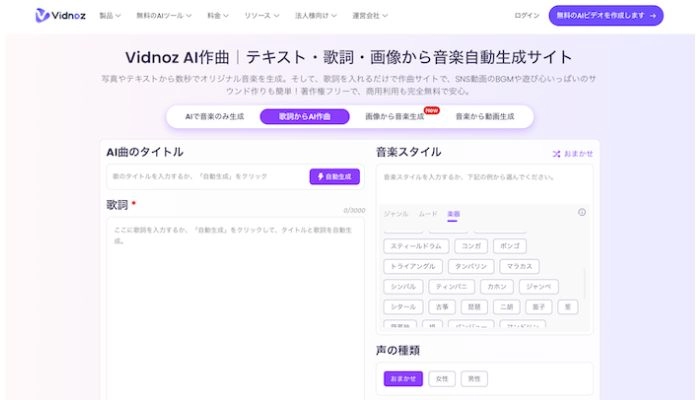Open the 画像から音楽生成 tab
The width and height of the screenshot is (700, 400).
[x=395, y=117]
